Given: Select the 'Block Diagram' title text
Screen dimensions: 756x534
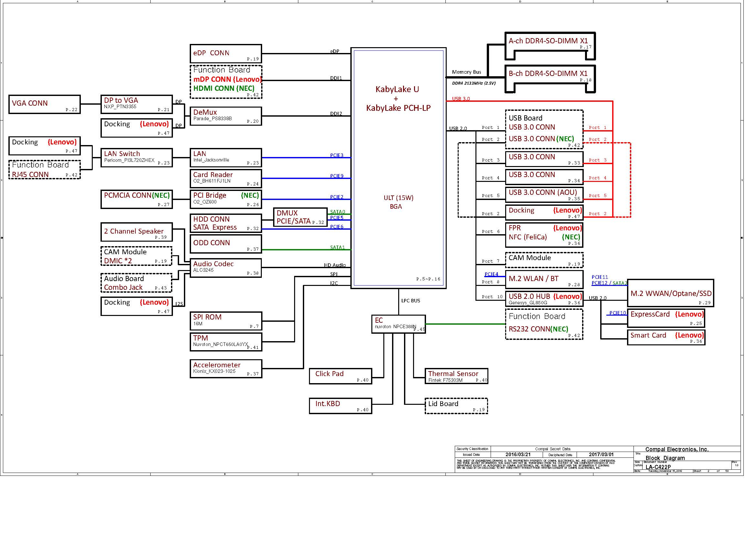Looking at the screenshot, I should click(x=665, y=458).
